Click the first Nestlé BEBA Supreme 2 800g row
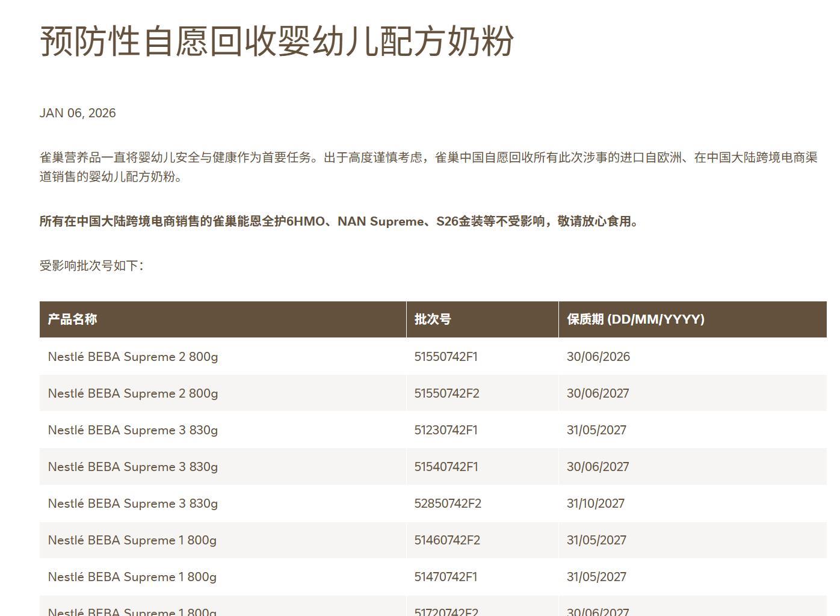Viewport: 840px width, 616px height. pos(132,356)
